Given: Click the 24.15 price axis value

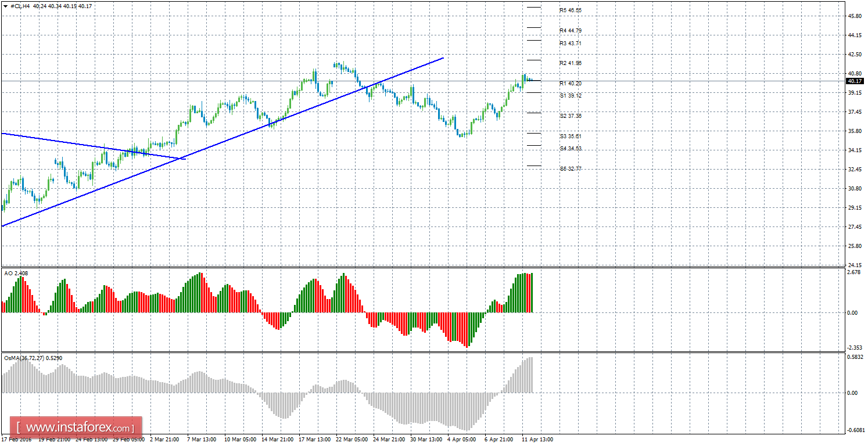Looking at the screenshot, I should (x=854, y=265).
